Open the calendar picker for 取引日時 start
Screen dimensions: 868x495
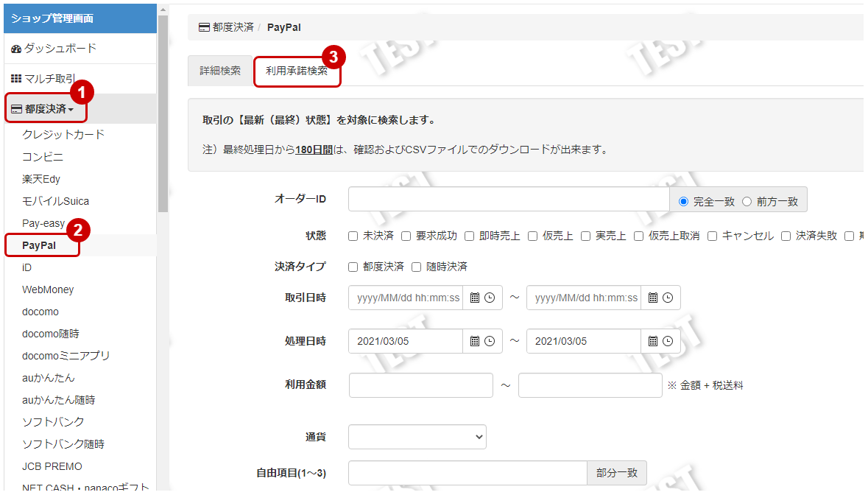coord(475,298)
